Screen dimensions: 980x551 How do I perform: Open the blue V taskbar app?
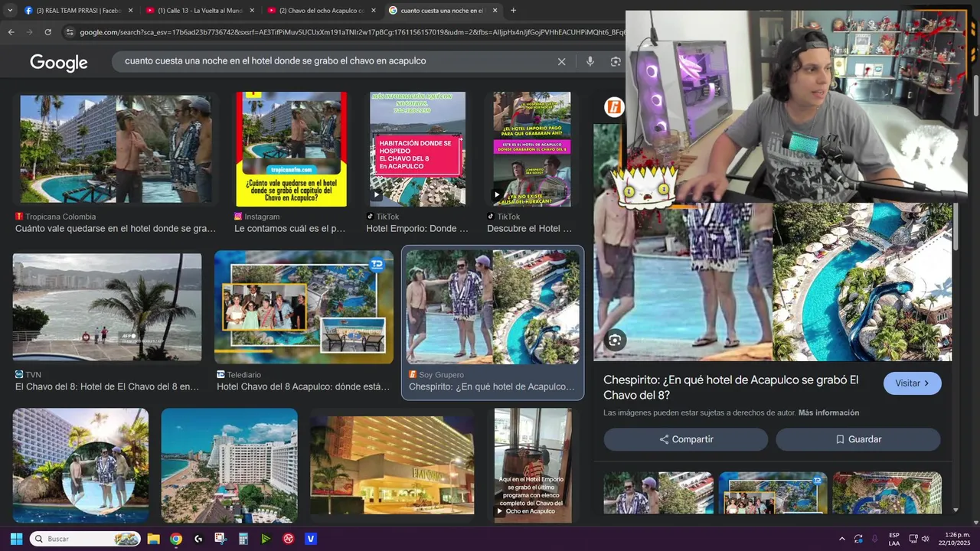(310, 539)
